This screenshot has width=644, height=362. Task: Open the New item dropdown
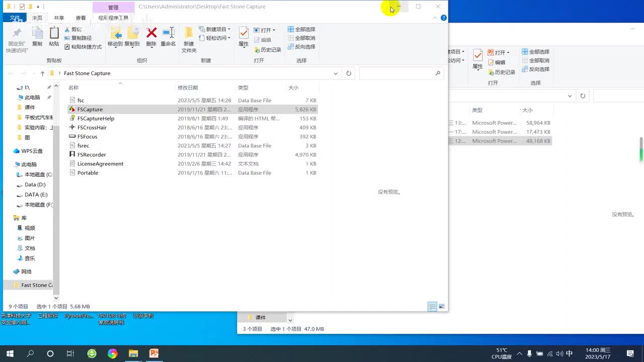click(x=215, y=30)
